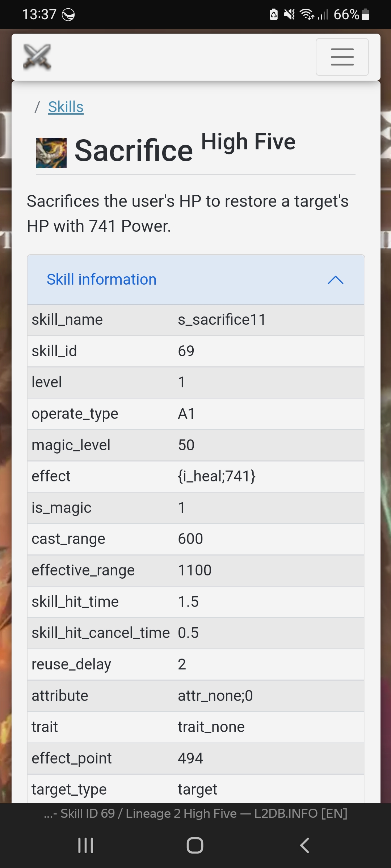The width and height of the screenshot is (391, 868).
Task: Collapse the Skill information section
Action: point(196,280)
